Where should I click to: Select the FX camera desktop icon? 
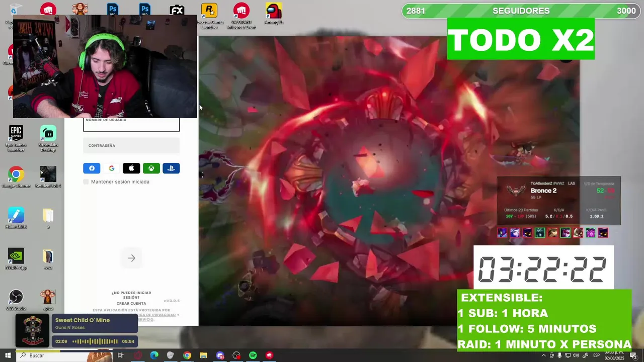(177, 10)
